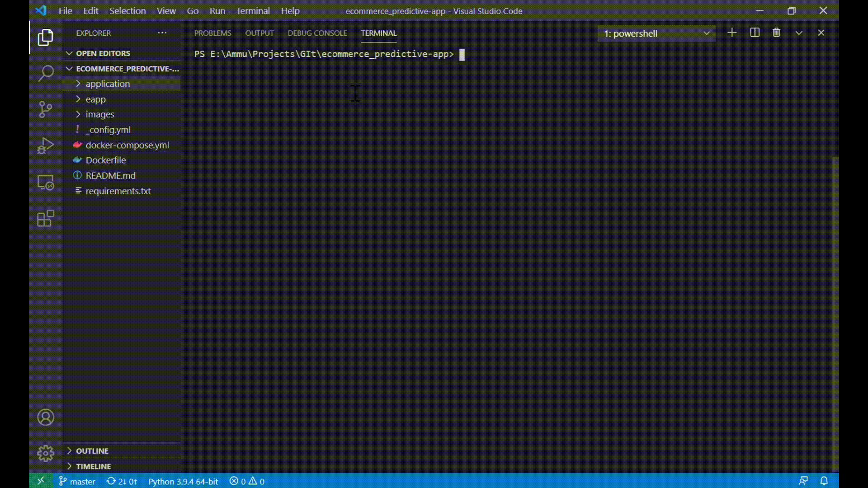Open docker-compose.yml file

coord(127,145)
